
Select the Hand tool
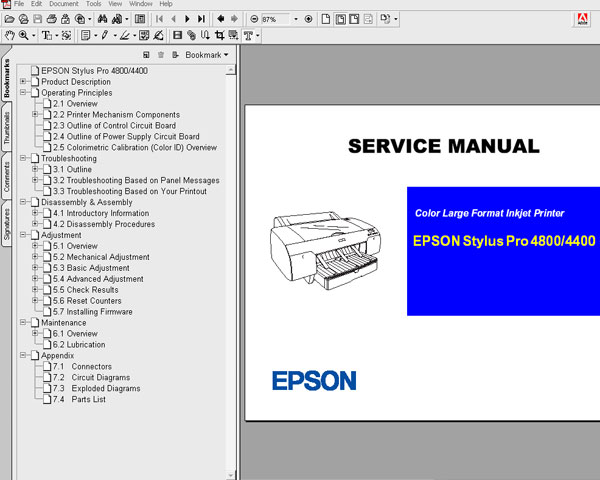(x=9, y=36)
